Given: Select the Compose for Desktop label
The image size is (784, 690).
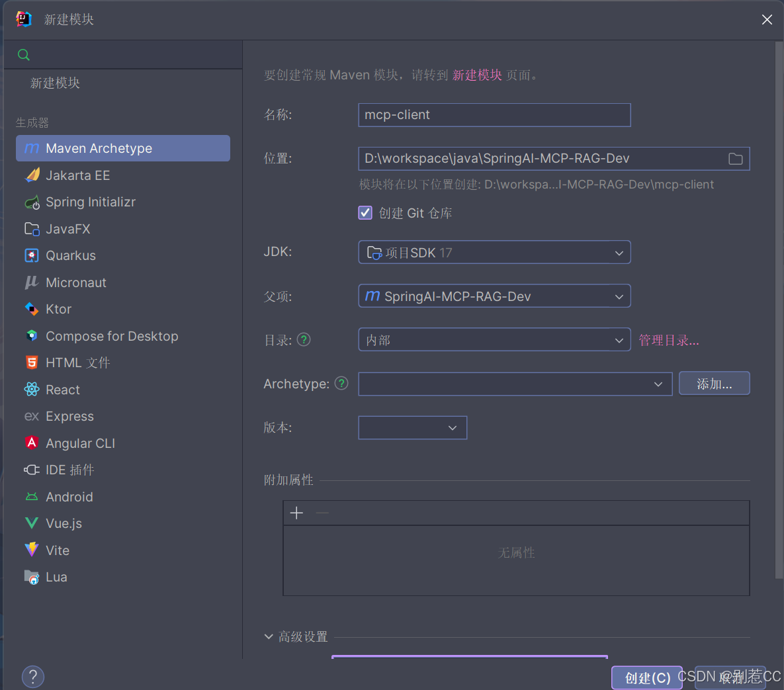Looking at the screenshot, I should coord(112,336).
